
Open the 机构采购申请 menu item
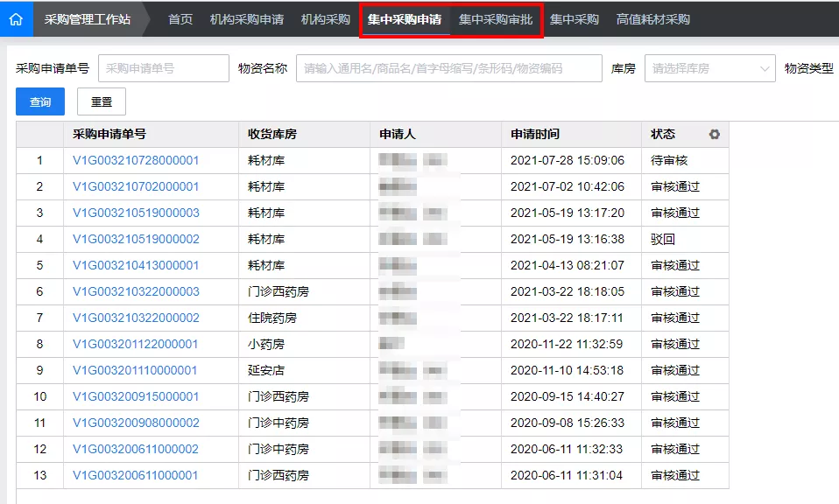point(248,17)
